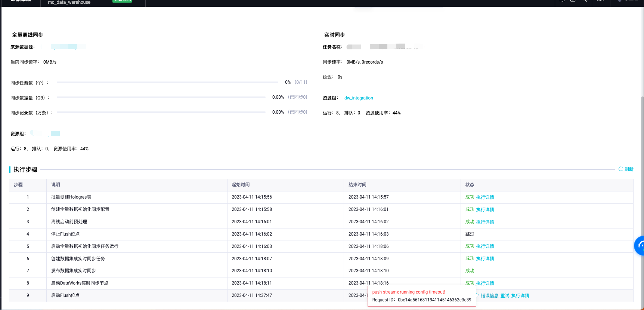Screen dimensions: 644x310
Task: Click the push streamx running config timeout message
Action: 409,292
